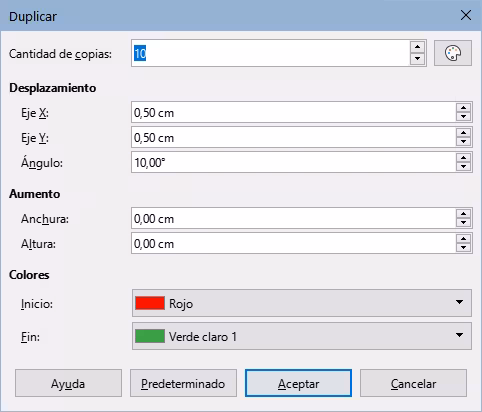Open the Fin color dropdown
This screenshot has height=412, width=482.
tap(302, 336)
